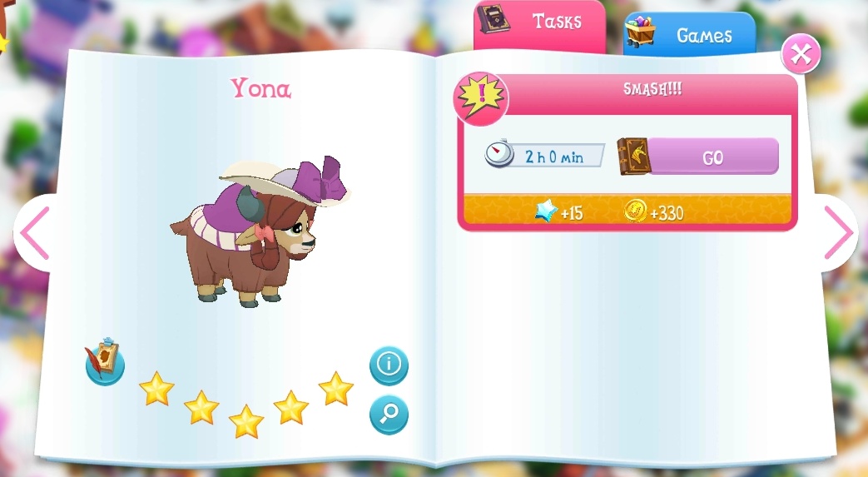Click the gold coin reward icon
The height and width of the screenshot is (477, 868).
636,211
